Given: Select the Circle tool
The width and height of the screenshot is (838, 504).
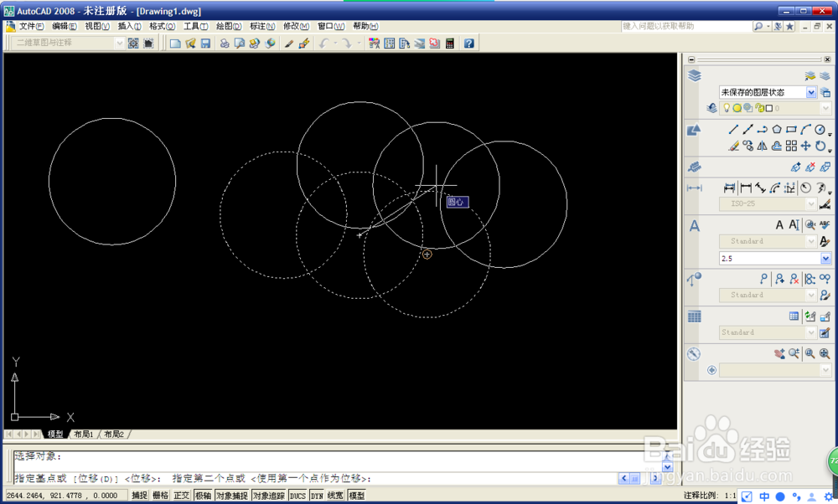Looking at the screenshot, I should pos(820,129).
